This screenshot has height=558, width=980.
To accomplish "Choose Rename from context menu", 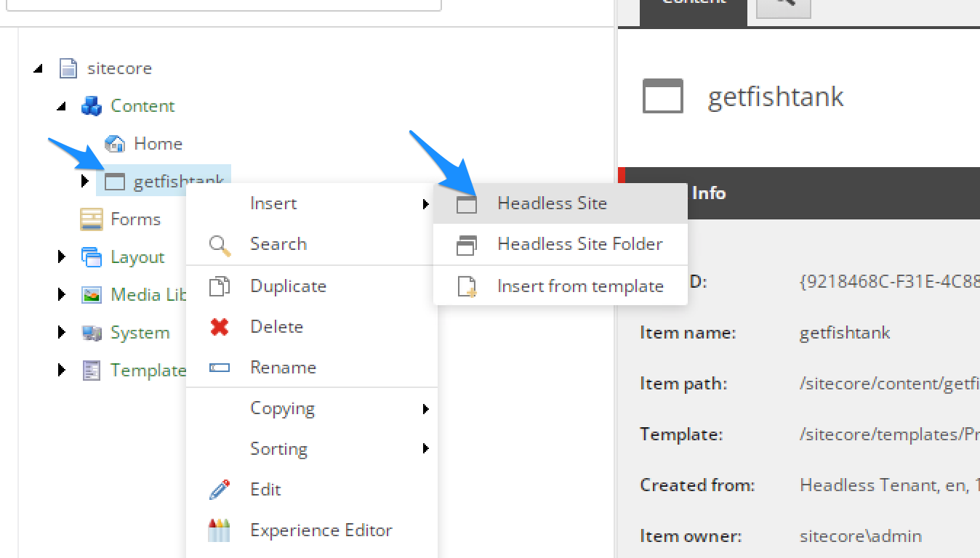I will (312, 368).
